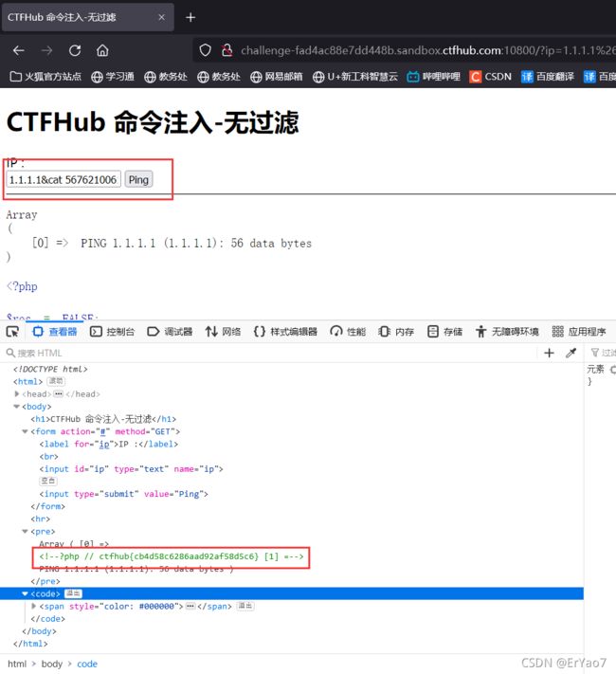Click the scroll badge next to html tag
The height and width of the screenshot is (674, 616).
coord(56,381)
